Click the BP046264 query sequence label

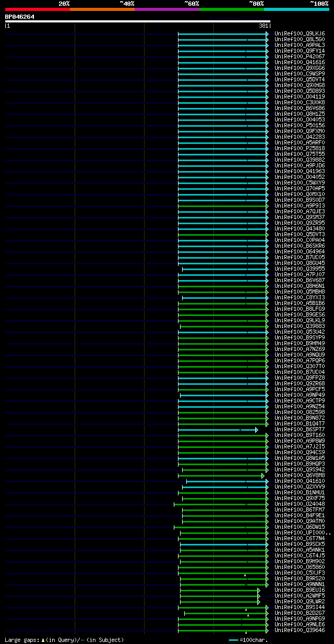20,17
